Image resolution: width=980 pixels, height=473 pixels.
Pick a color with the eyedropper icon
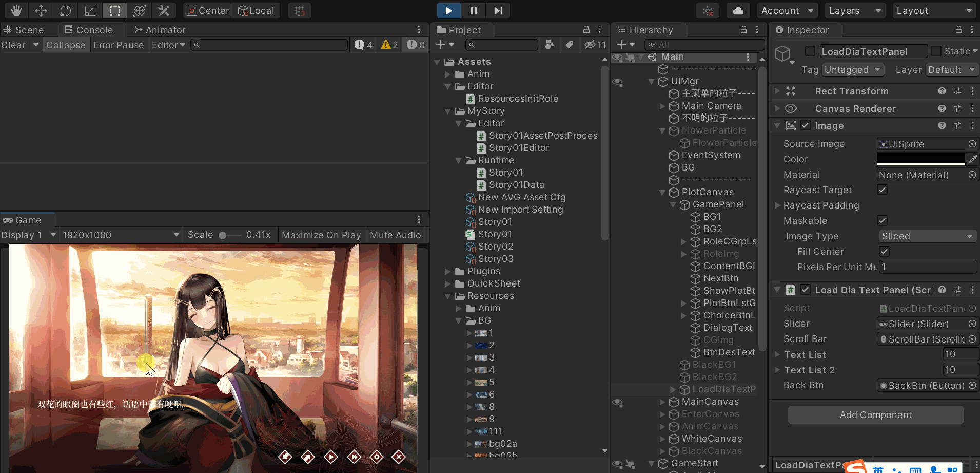[x=973, y=159]
